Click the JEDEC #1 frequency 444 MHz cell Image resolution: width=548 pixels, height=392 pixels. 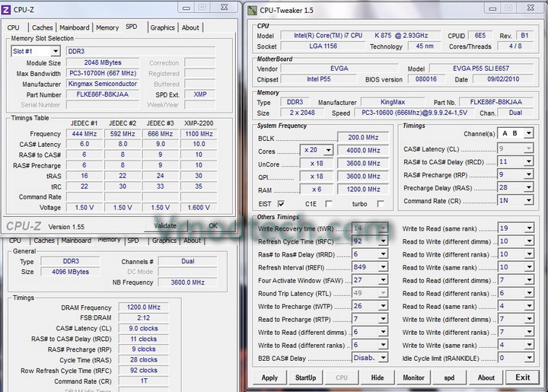[x=84, y=134]
